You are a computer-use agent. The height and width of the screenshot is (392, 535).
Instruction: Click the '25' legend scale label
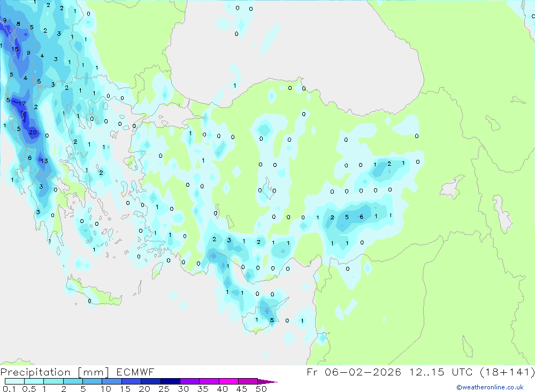coord(164,389)
